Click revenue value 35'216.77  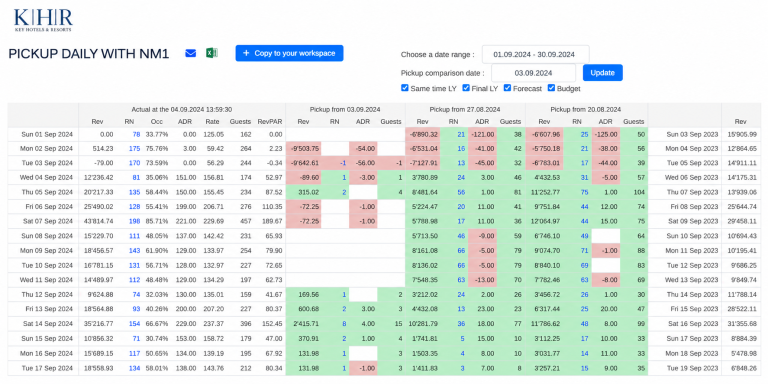[99, 324]
